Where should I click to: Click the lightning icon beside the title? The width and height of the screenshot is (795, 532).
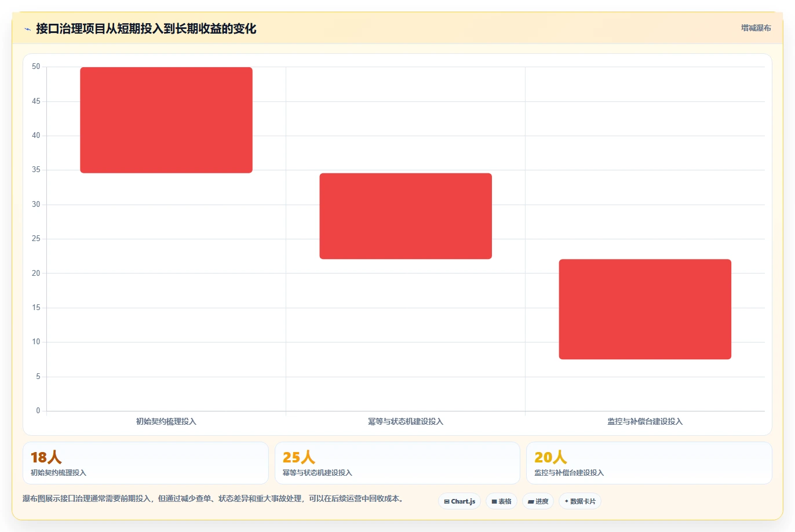coord(27,29)
